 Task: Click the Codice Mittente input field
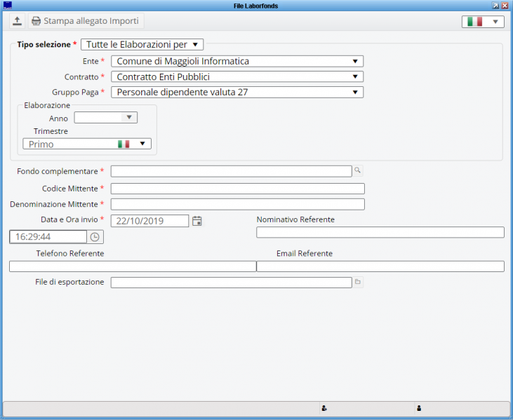tap(237, 188)
